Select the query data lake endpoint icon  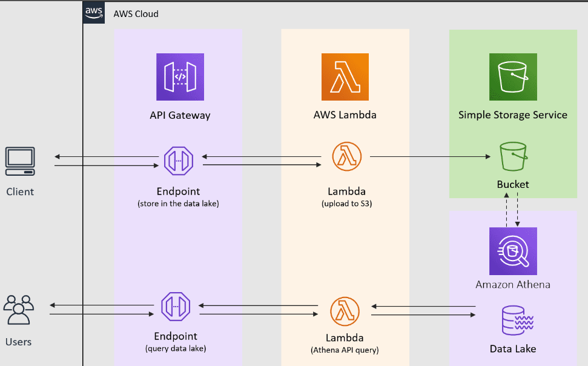click(x=176, y=307)
